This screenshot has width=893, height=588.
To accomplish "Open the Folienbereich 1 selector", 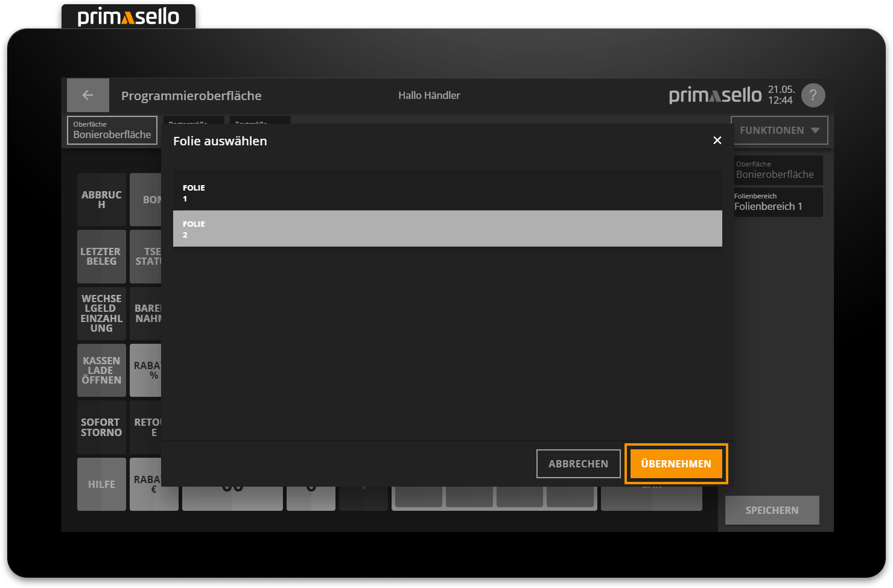I will [x=778, y=202].
